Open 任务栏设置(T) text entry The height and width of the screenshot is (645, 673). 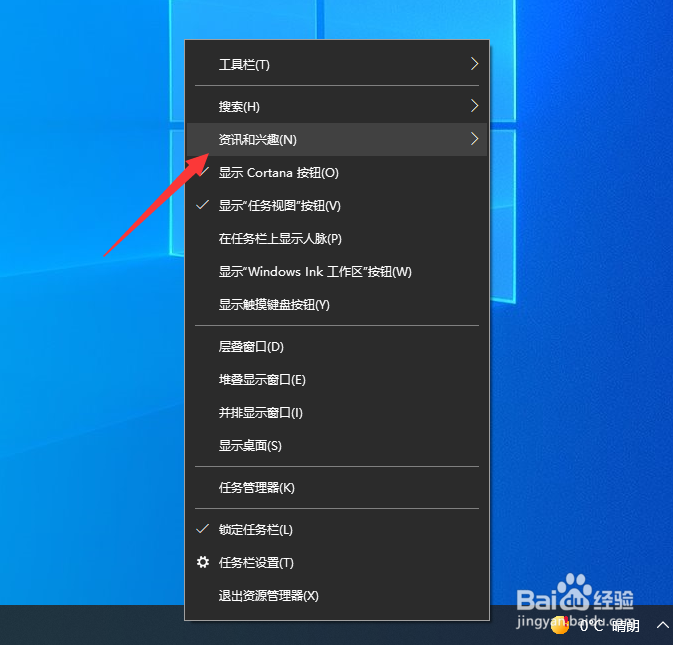pyautogui.click(x=256, y=563)
